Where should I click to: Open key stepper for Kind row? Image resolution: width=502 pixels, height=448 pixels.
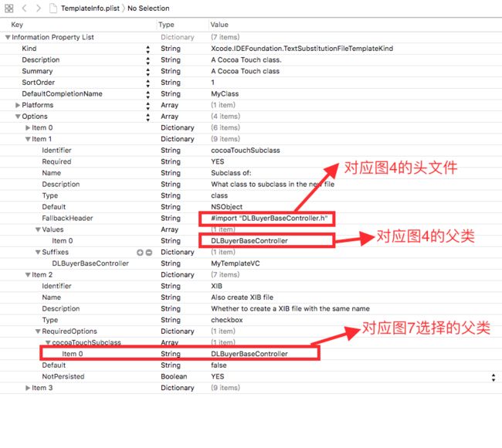click(148, 49)
